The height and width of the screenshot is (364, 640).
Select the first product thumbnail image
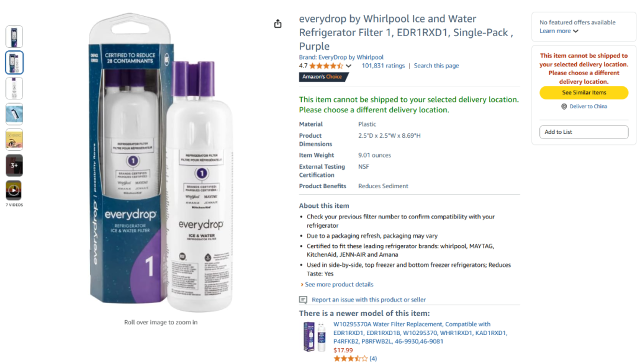point(14,37)
